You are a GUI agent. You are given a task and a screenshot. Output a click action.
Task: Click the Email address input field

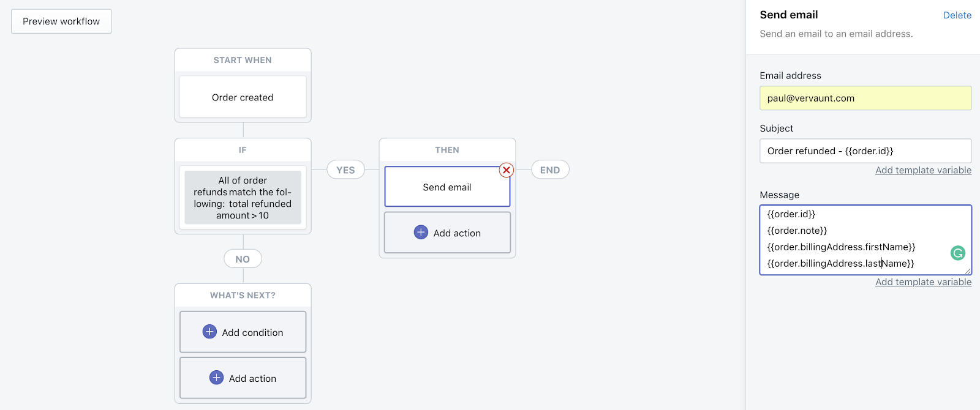pos(865,99)
